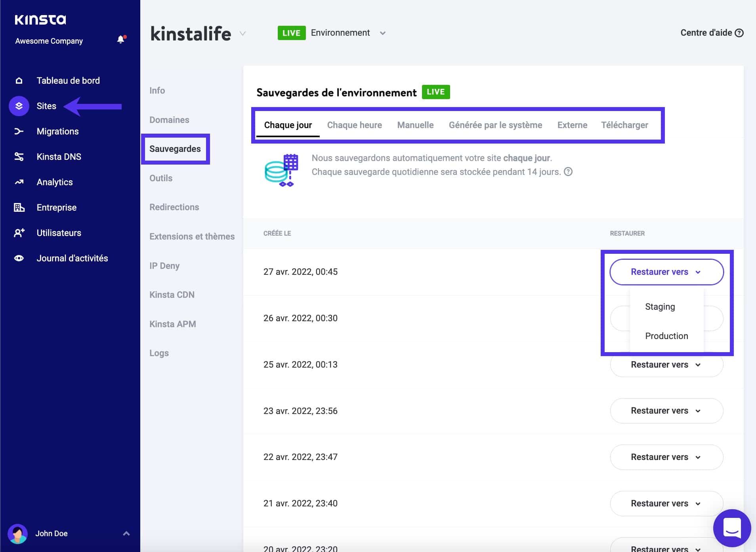Click the Centre d'aide question mark icon
This screenshot has width=756, height=552.
click(x=740, y=33)
